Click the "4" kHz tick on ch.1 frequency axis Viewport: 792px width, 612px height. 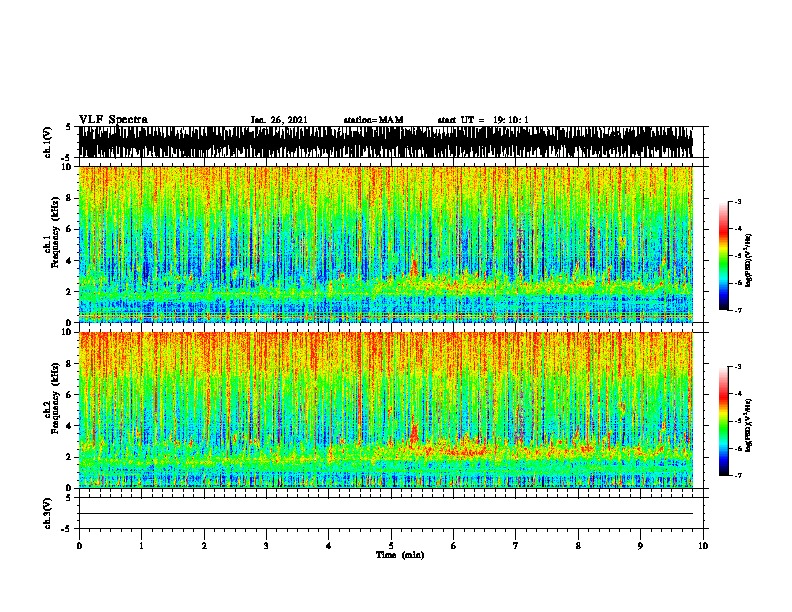point(70,261)
